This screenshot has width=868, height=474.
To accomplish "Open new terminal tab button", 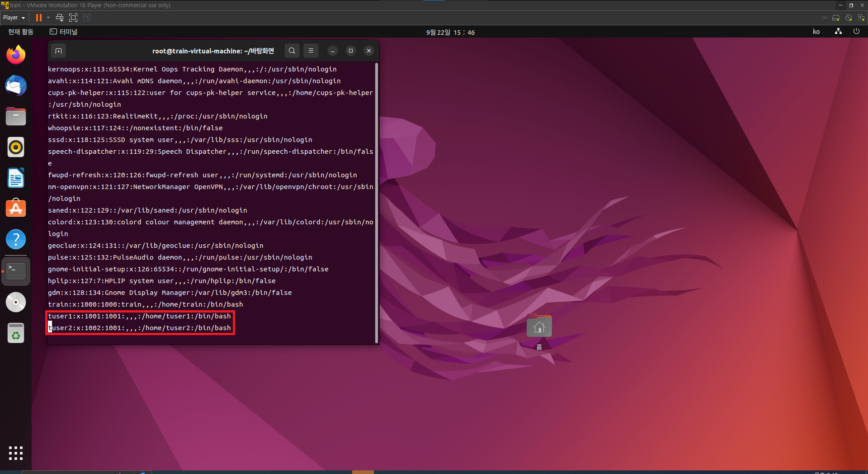I will click(59, 51).
